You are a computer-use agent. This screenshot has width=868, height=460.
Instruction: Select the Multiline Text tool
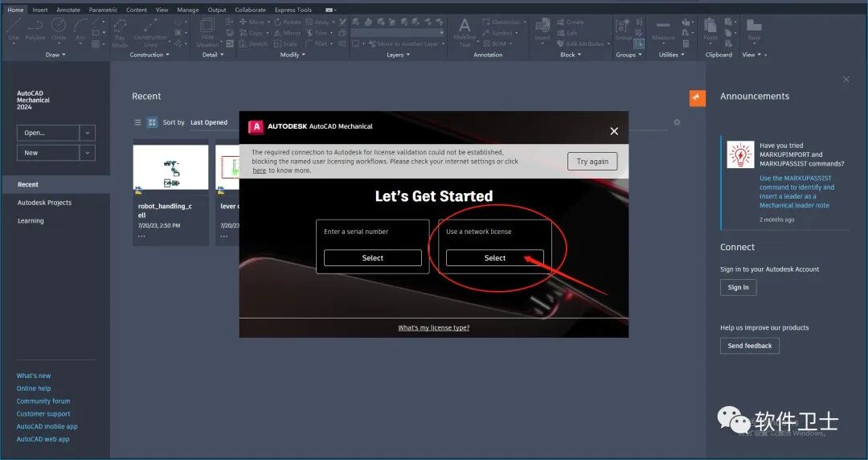(465, 32)
